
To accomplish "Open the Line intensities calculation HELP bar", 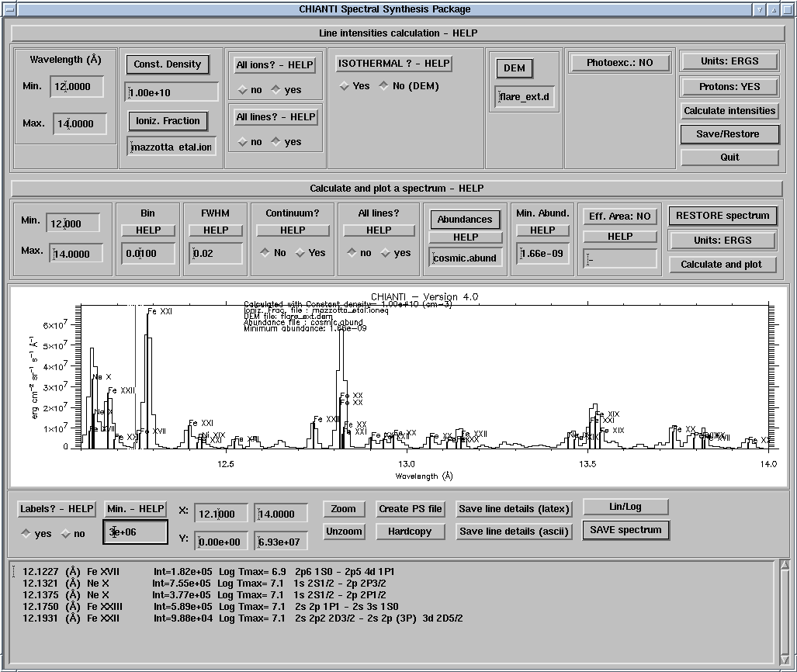I will point(398,33).
